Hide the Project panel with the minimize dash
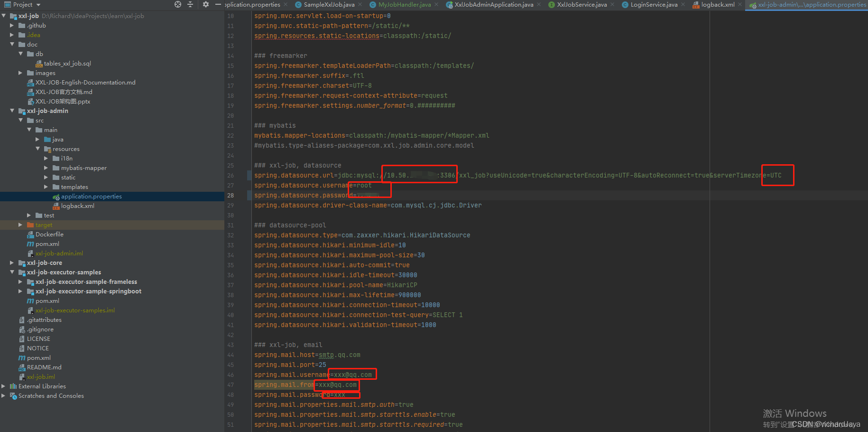Image resolution: width=868 pixels, height=432 pixels. click(218, 4)
